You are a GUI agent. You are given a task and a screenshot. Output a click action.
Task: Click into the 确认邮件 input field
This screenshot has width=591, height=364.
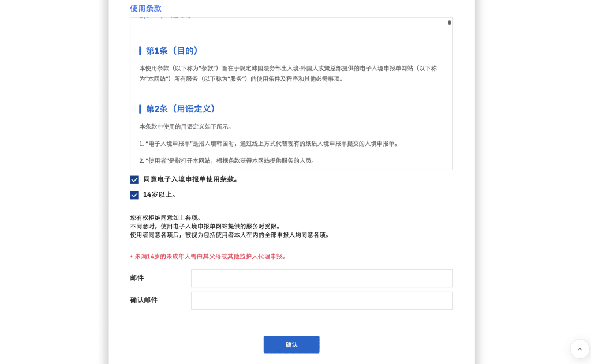[x=321, y=301]
